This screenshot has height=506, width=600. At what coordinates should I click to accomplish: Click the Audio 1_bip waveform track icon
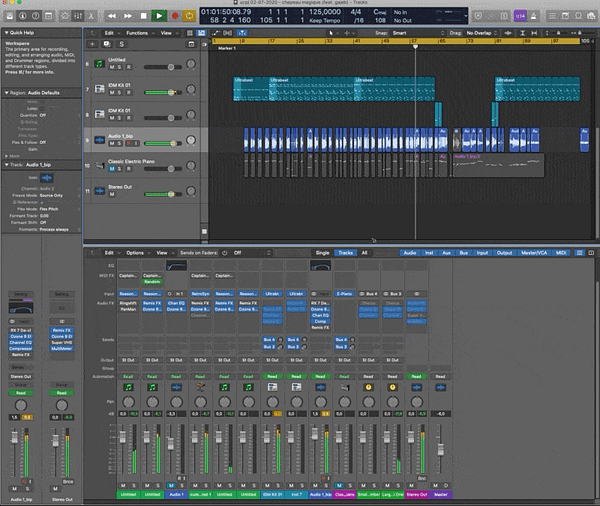click(x=99, y=141)
